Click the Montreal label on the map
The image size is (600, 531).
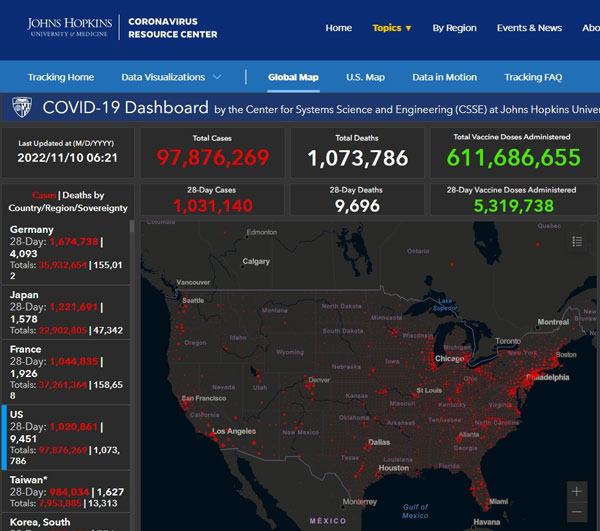(x=553, y=322)
